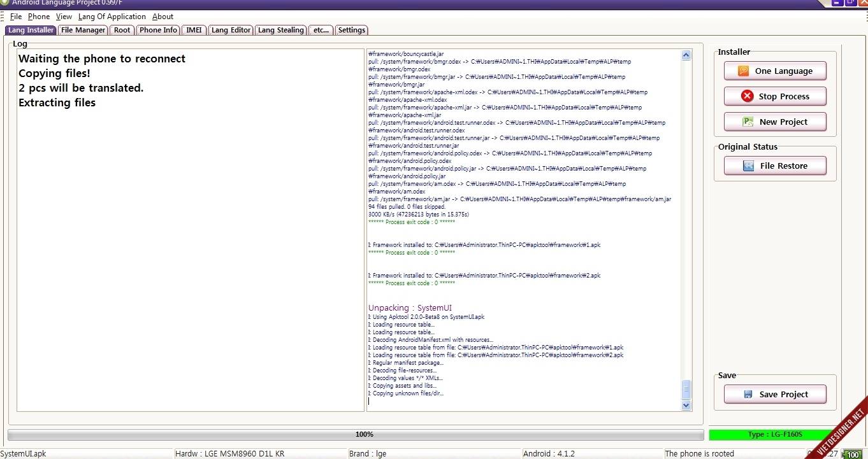Click the One Language orange icon
Viewport: 868px width, 459px height.
tap(743, 71)
